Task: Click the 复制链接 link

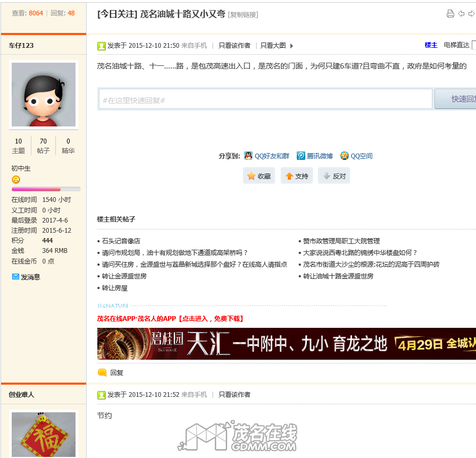Action: [x=243, y=14]
